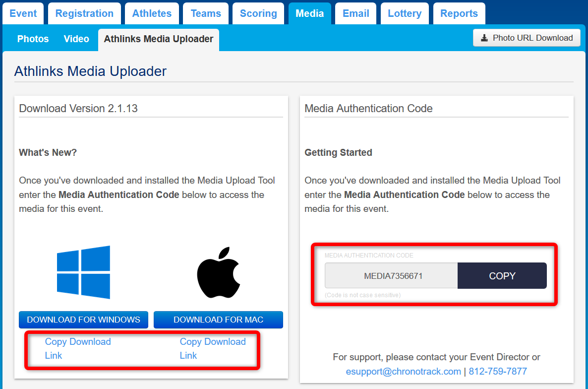Click the Apple logo icon

(x=218, y=272)
